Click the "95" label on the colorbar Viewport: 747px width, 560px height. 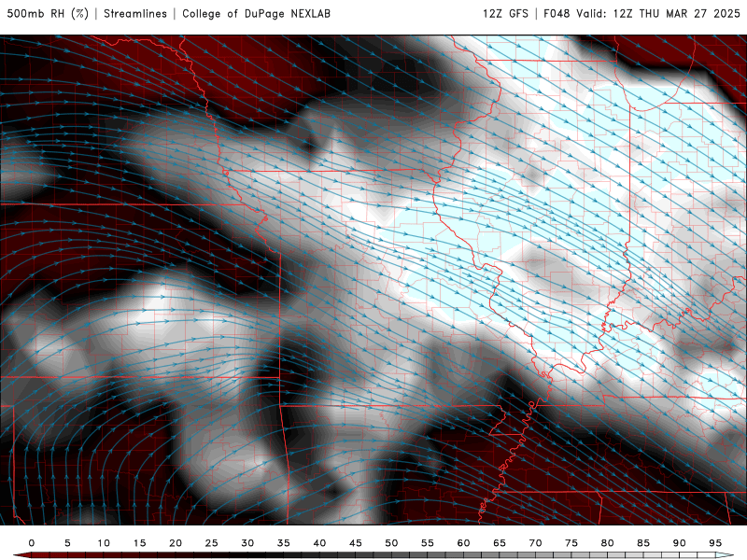pos(715,543)
